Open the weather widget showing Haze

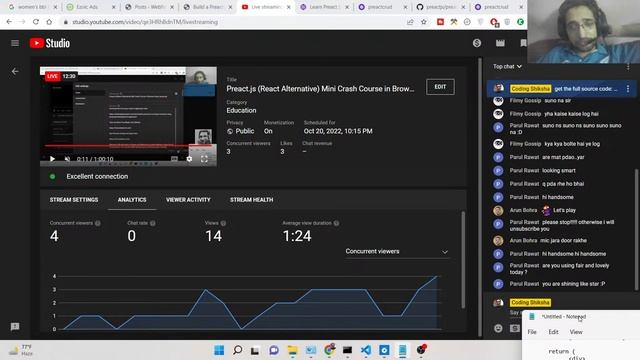click(21, 350)
